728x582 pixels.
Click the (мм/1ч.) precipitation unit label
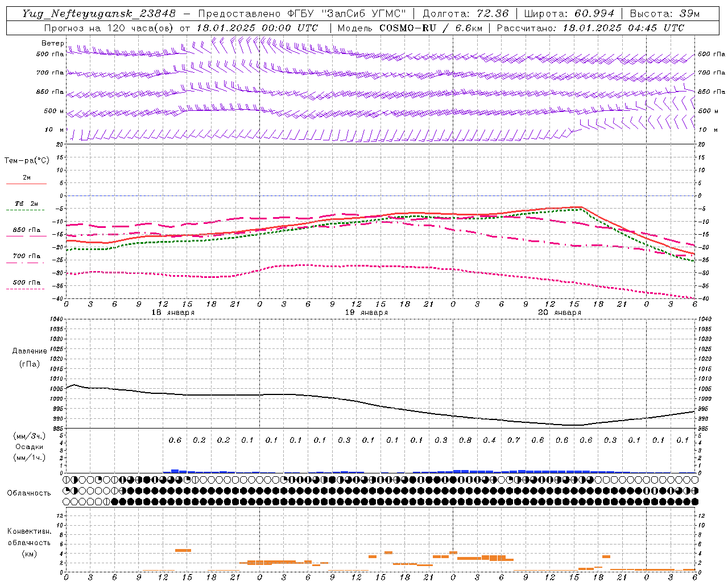pyautogui.click(x=29, y=458)
